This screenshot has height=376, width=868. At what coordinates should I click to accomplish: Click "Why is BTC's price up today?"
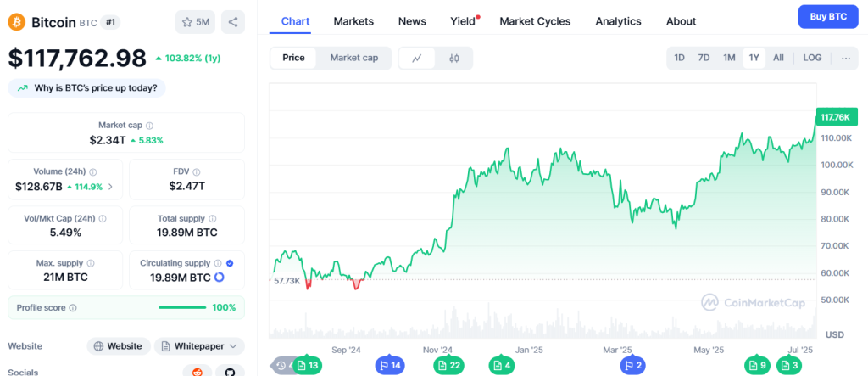(87, 87)
